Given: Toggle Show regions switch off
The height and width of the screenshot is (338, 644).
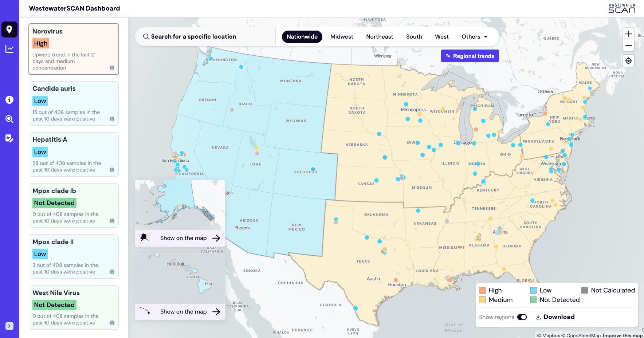Looking at the screenshot, I should (522, 317).
